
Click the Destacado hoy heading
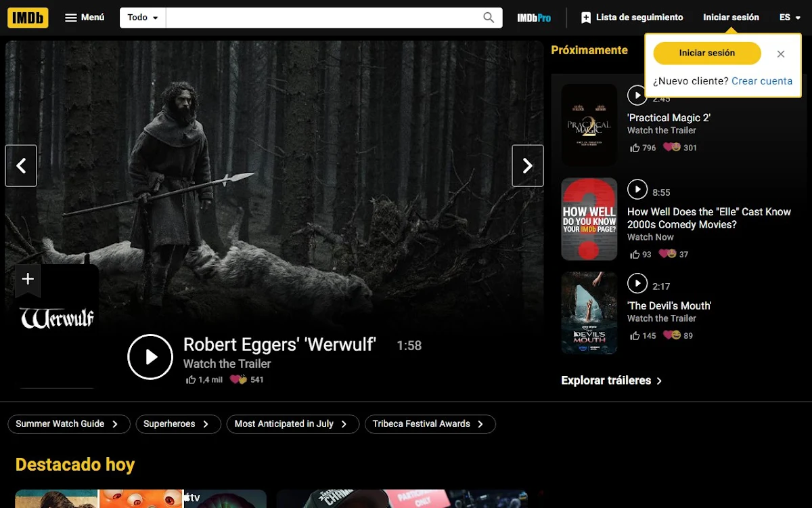tap(75, 465)
